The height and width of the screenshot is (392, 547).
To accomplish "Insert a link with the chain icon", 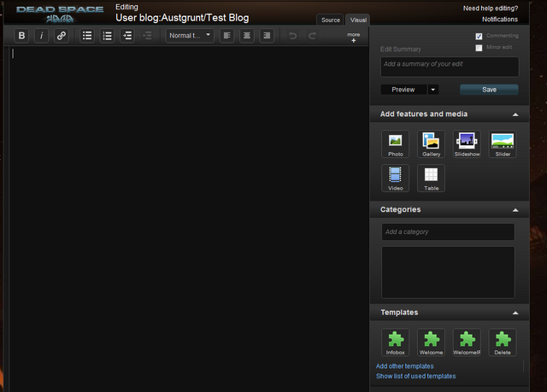I will 62,36.
